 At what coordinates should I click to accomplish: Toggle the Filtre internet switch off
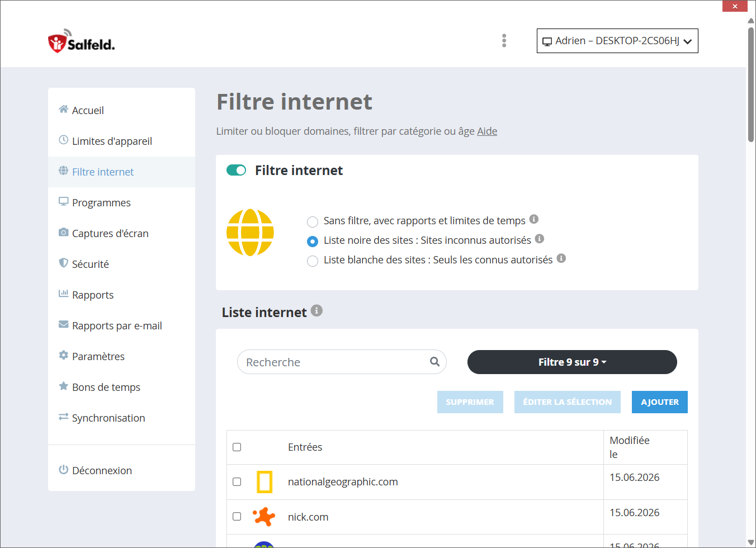(236, 170)
